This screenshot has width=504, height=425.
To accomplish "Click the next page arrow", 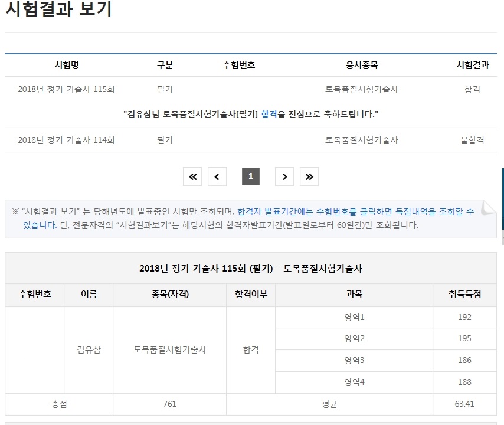I will coord(284,176).
